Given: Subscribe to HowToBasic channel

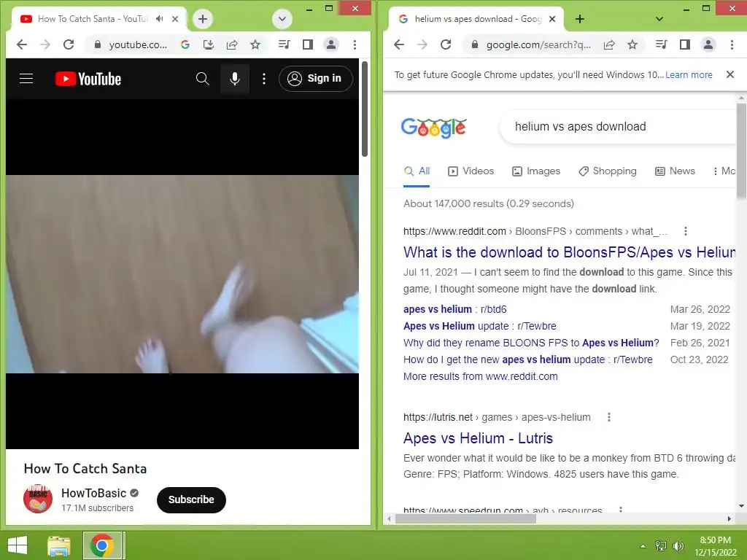Looking at the screenshot, I should tap(191, 499).
